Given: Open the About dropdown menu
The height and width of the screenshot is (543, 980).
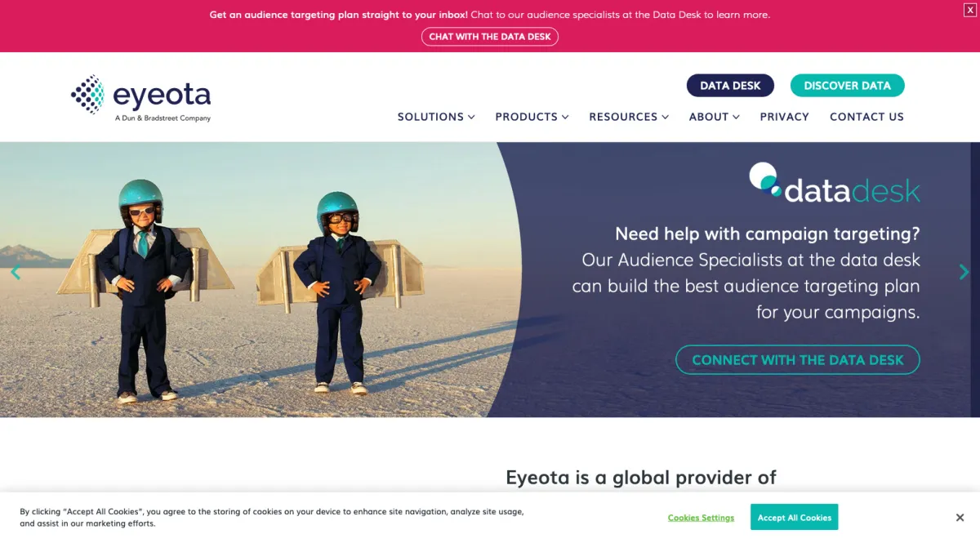Looking at the screenshot, I should click(714, 117).
